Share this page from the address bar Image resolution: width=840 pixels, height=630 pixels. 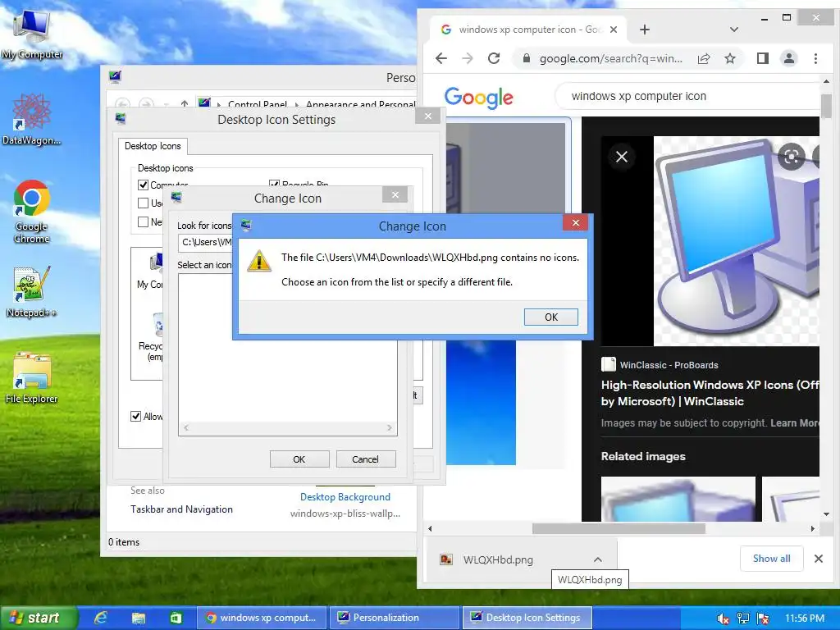pos(703,59)
